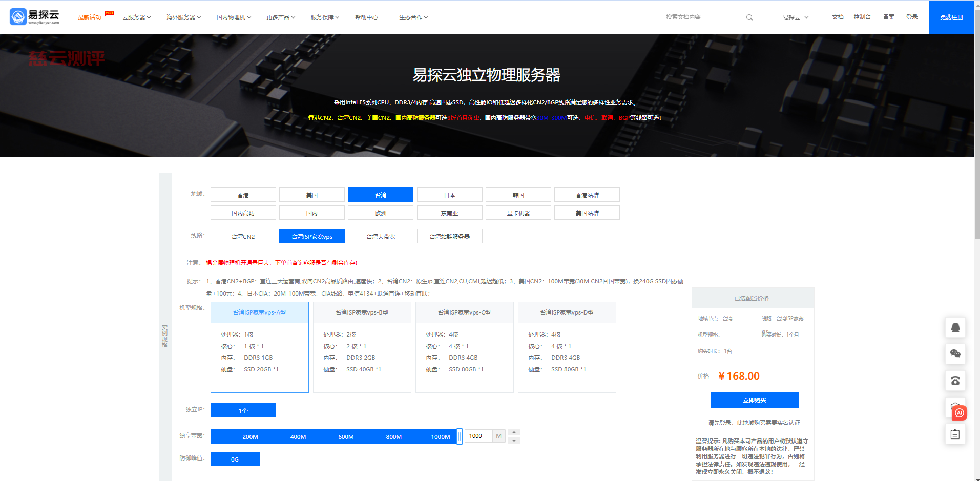This screenshot has height=481, width=980.
Task: Expand the 海外服务器 dropdown menu
Action: [x=183, y=17]
